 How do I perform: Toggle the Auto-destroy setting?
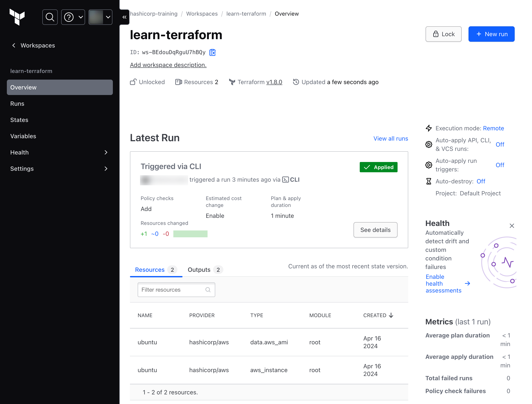[481, 181]
